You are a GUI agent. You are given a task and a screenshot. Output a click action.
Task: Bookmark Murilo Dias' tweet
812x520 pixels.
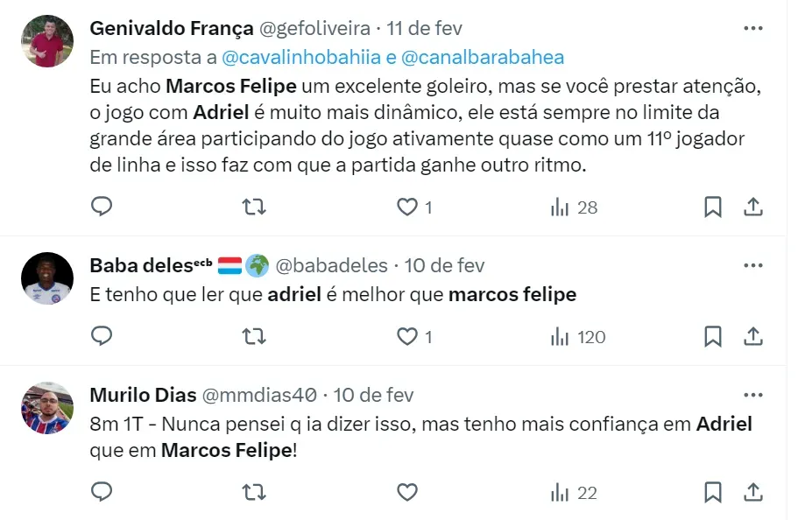[713, 492]
